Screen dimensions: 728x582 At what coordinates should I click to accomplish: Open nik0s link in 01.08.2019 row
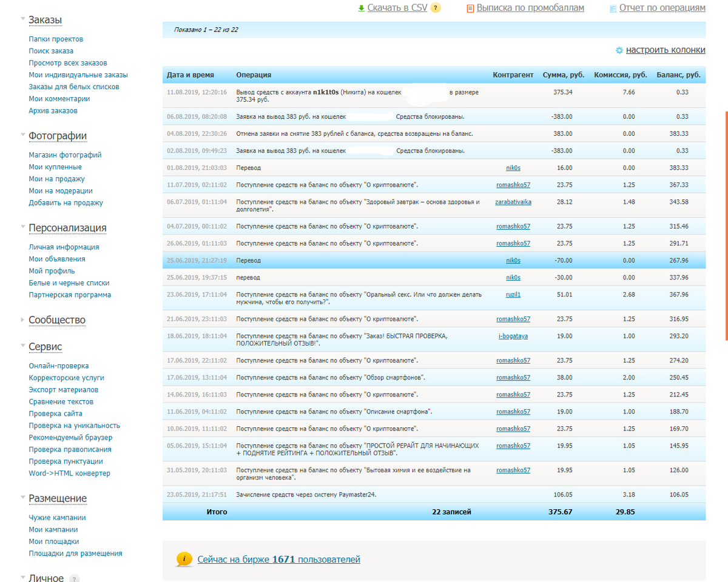[x=513, y=168]
